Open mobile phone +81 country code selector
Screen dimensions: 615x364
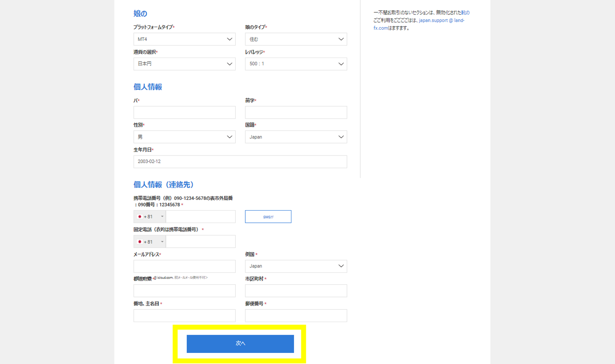click(x=150, y=217)
